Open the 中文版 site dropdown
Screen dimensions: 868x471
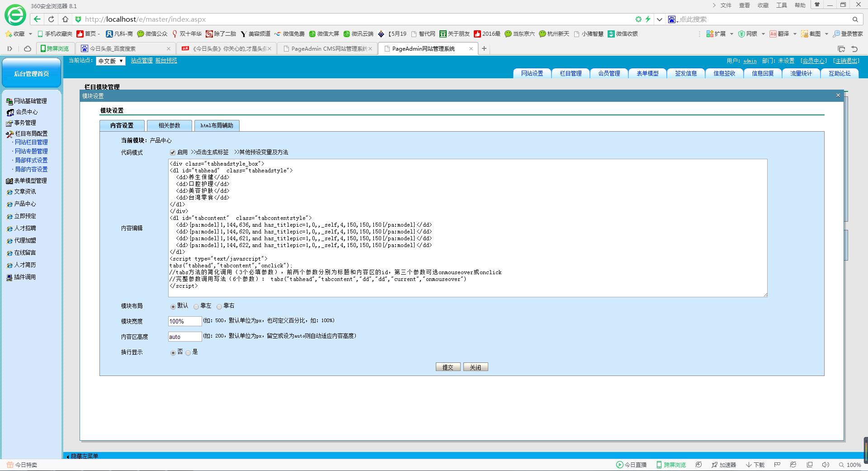[x=110, y=61]
